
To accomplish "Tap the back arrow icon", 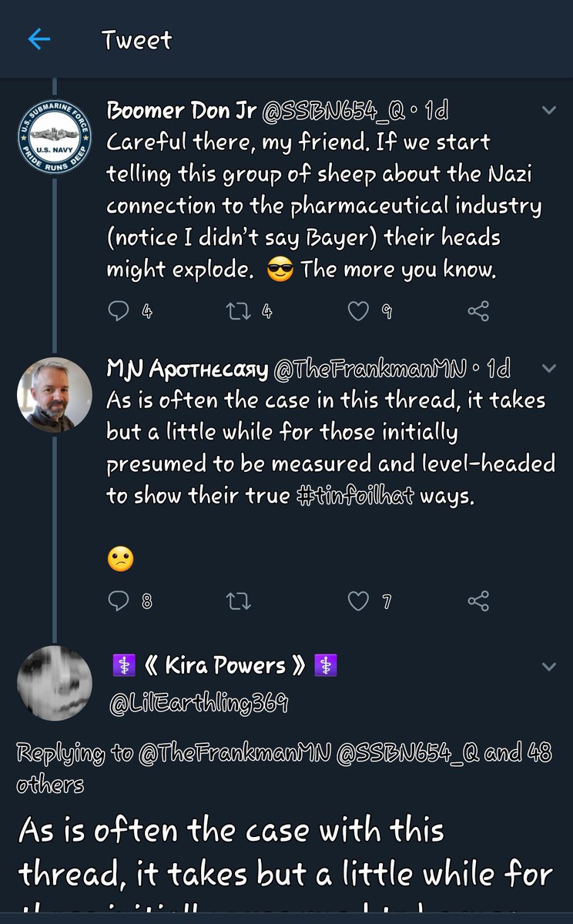I will click(39, 39).
